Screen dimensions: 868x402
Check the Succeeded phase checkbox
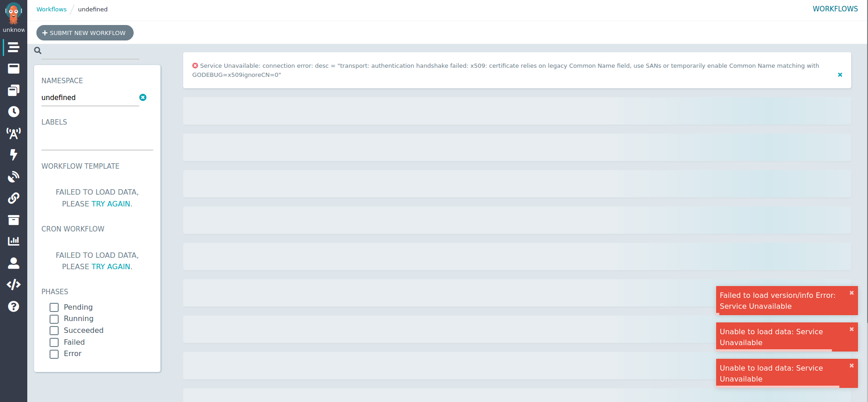tap(54, 331)
